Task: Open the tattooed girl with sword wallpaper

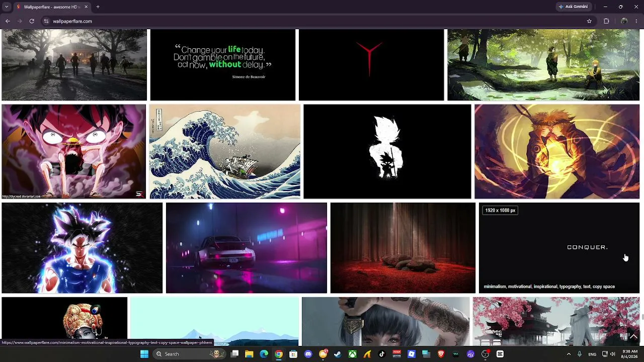Action: (x=385, y=321)
